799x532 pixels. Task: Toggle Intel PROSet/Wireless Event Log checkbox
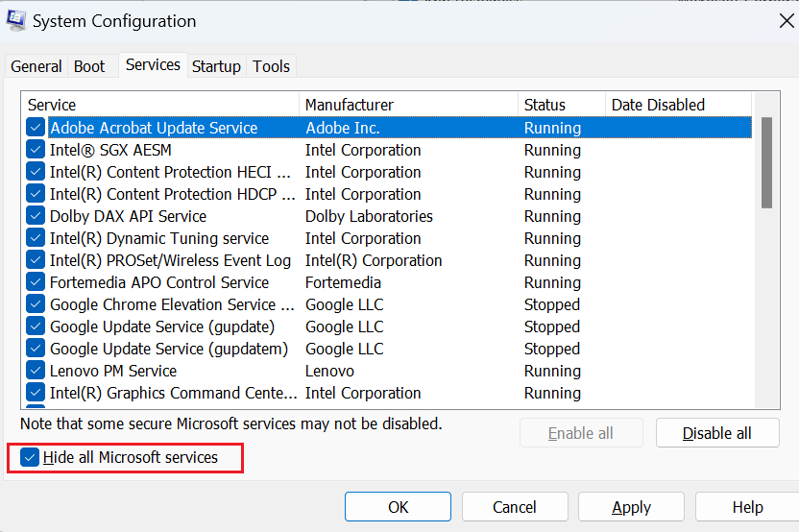click(36, 260)
